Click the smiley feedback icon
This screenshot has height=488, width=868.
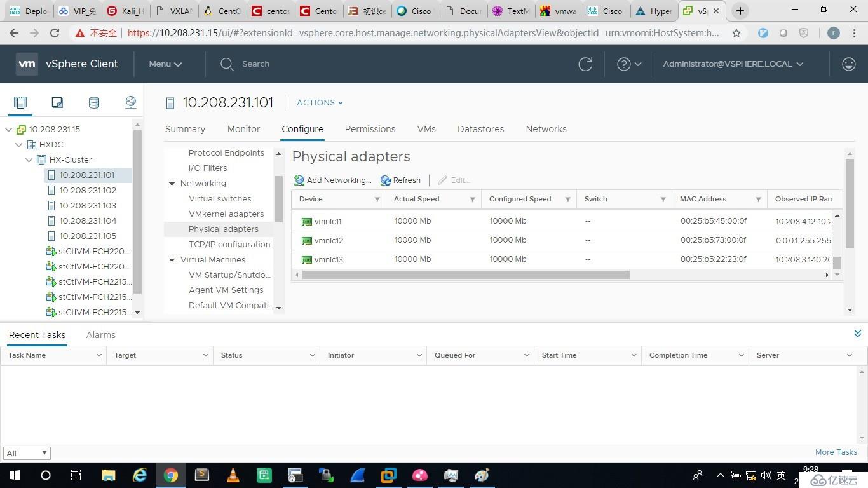(x=848, y=64)
